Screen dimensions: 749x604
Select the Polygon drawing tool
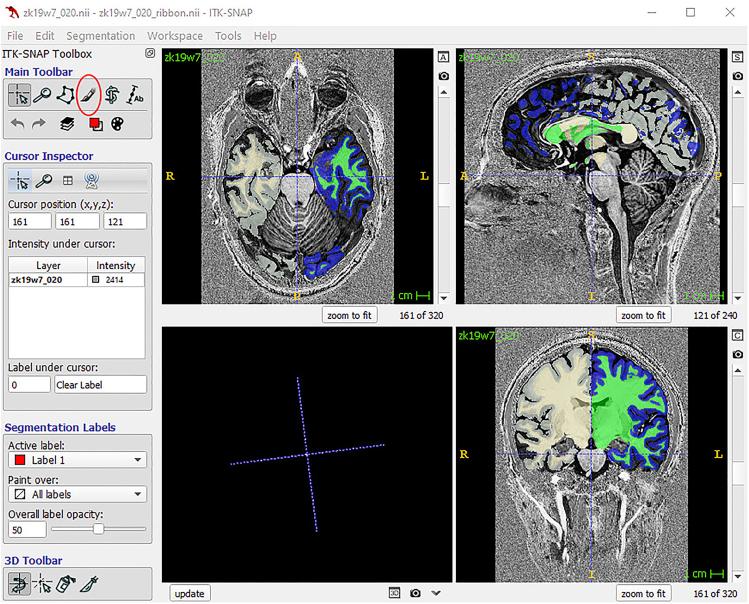tap(65, 95)
